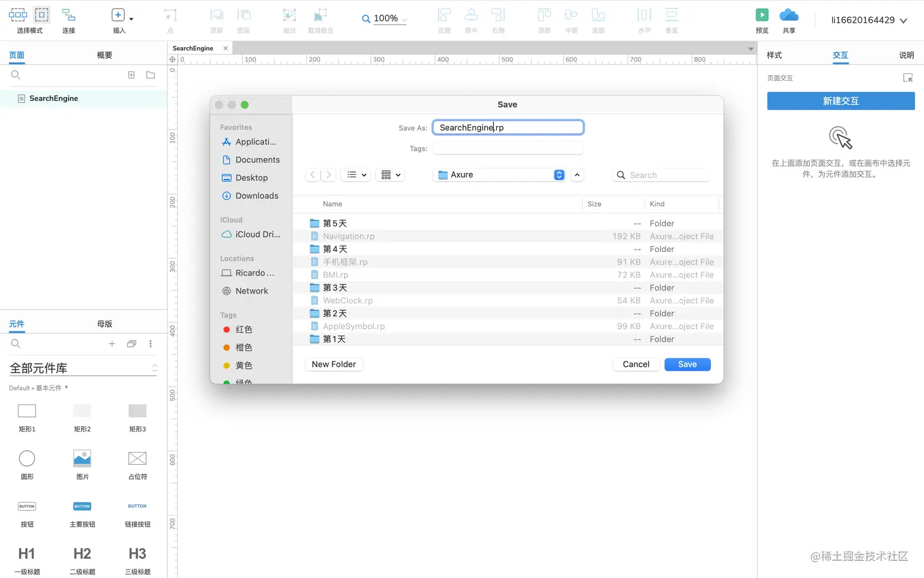Click the Tags input field
The image size is (924, 578).
pyautogui.click(x=508, y=149)
